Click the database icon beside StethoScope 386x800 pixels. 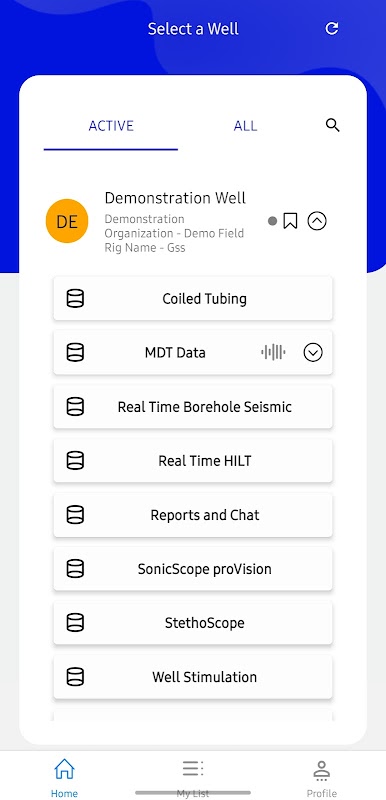pyautogui.click(x=75, y=622)
